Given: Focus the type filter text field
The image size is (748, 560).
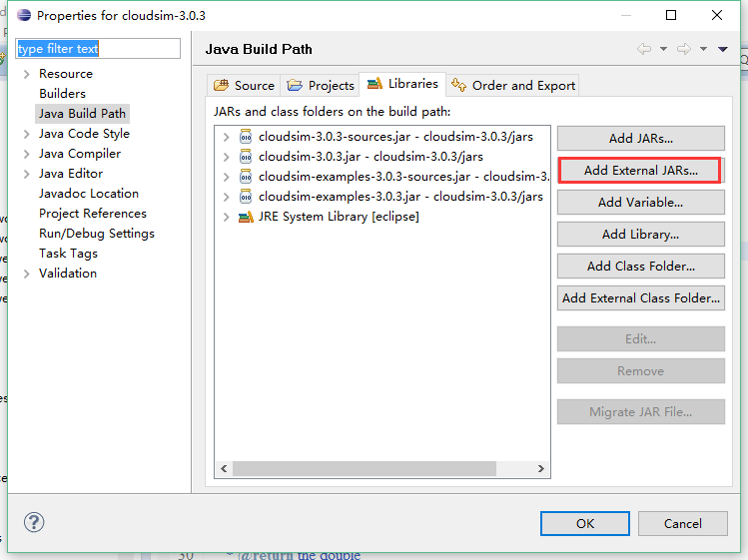Looking at the screenshot, I should [98, 49].
